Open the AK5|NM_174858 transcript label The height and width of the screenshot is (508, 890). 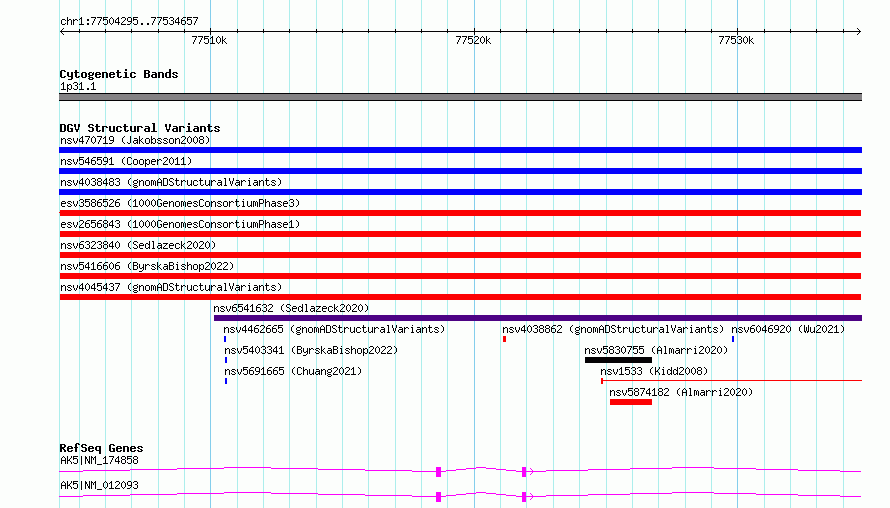99,460
